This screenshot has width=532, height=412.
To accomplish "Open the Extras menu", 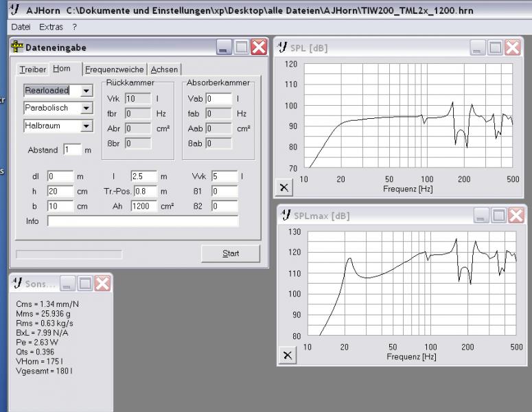I will 51,27.
